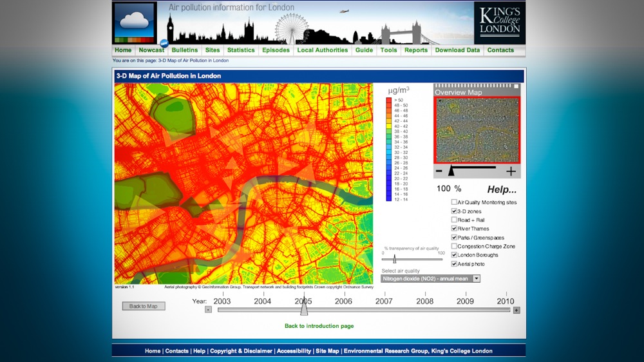Turn on the Congestion Charge Zone layer

pos(454,246)
